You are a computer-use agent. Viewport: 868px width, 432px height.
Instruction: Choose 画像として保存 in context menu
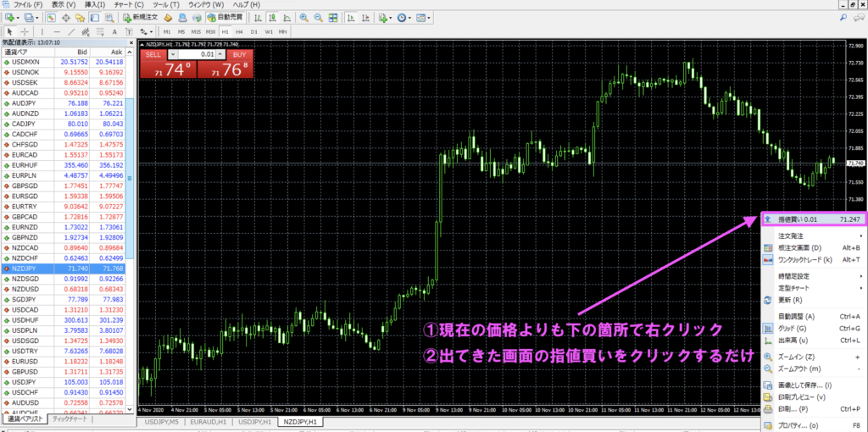pyautogui.click(x=813, y=385)
